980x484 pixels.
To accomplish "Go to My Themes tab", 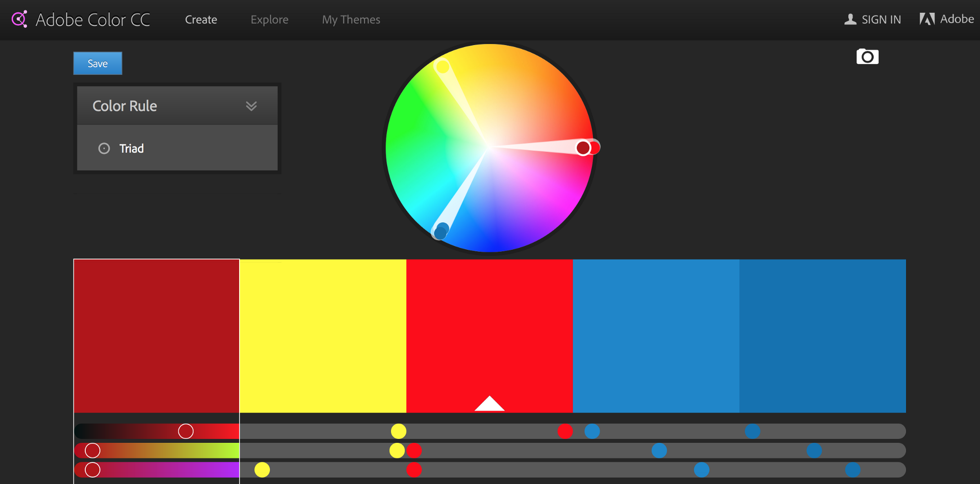I will click(x=351, y=20).
